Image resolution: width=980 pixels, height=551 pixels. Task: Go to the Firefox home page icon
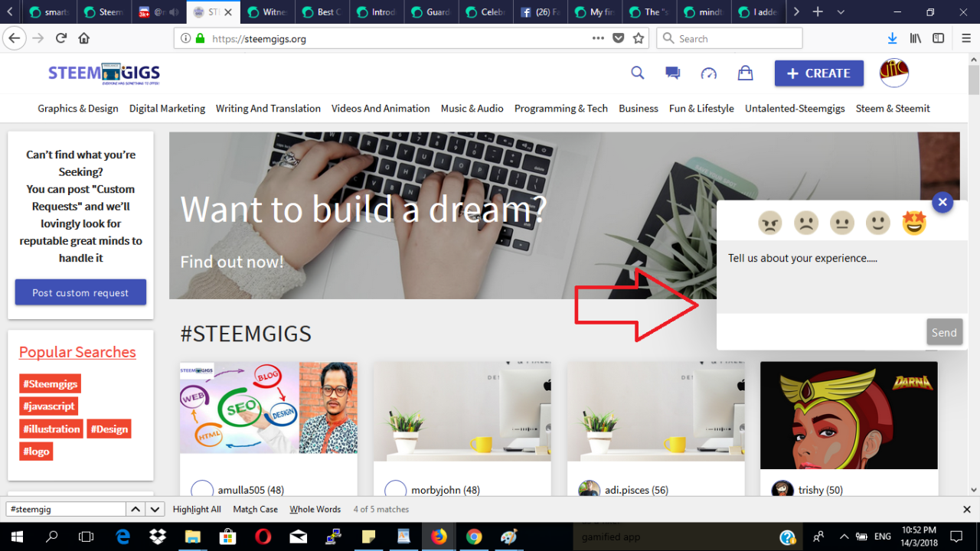[84, 38]
